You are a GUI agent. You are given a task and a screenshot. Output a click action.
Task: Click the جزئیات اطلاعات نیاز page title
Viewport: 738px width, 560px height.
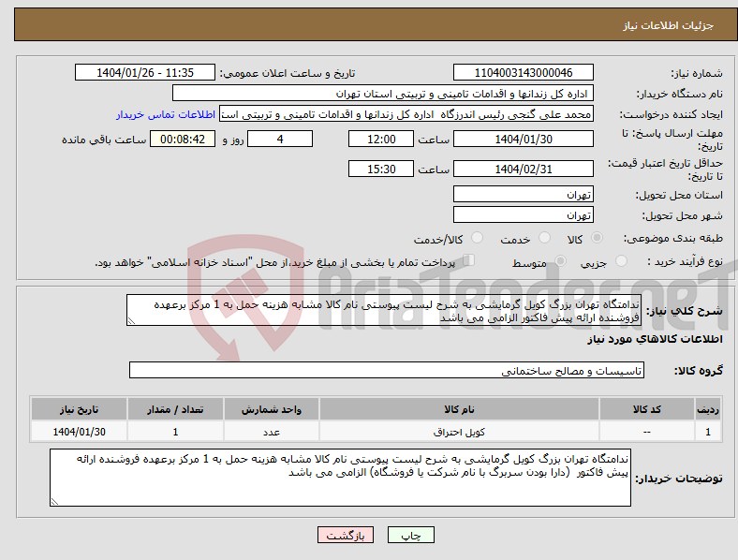(669, 25)
